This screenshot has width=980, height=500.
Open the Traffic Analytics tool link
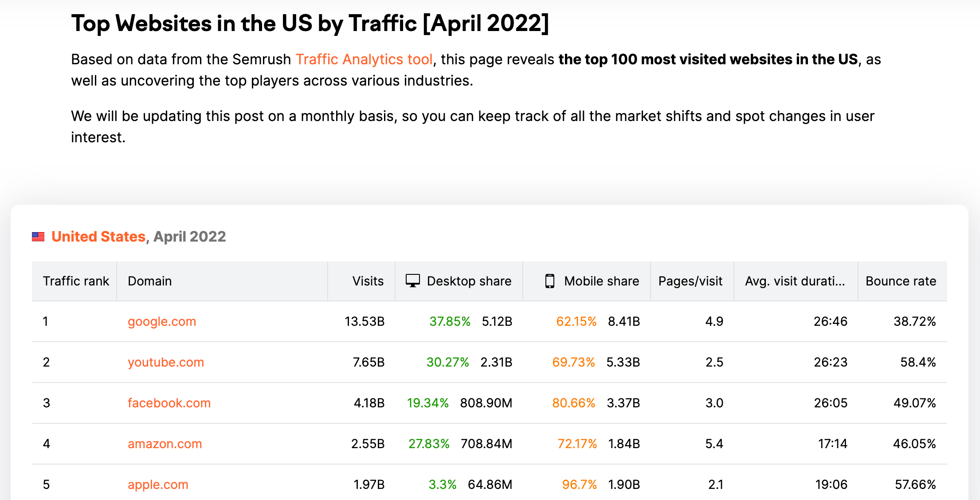364,59
